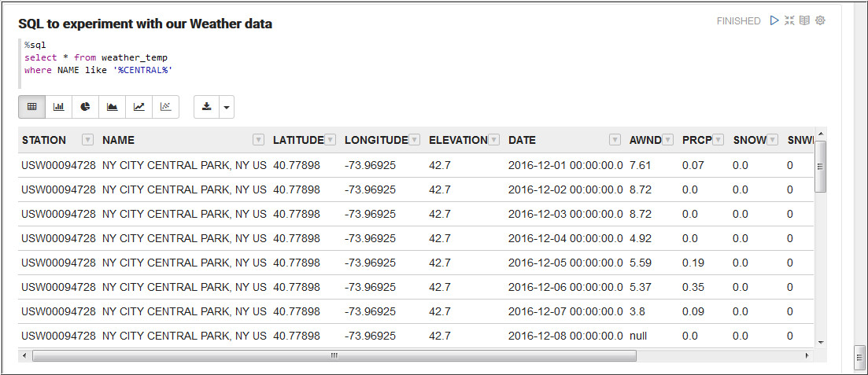
Task: Click the table scroll down arrow
Action: pyautogui.click(x=821, y=342)
